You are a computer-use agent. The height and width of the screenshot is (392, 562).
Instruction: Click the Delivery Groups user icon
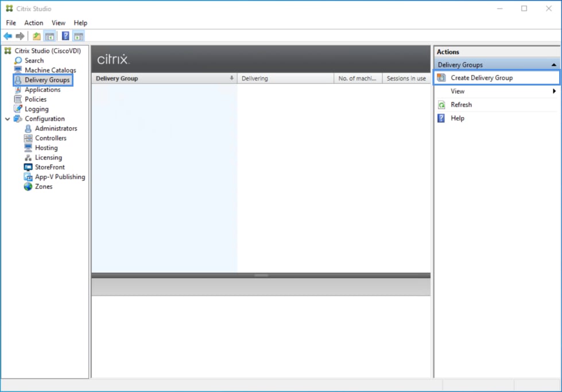pos(18,80)
